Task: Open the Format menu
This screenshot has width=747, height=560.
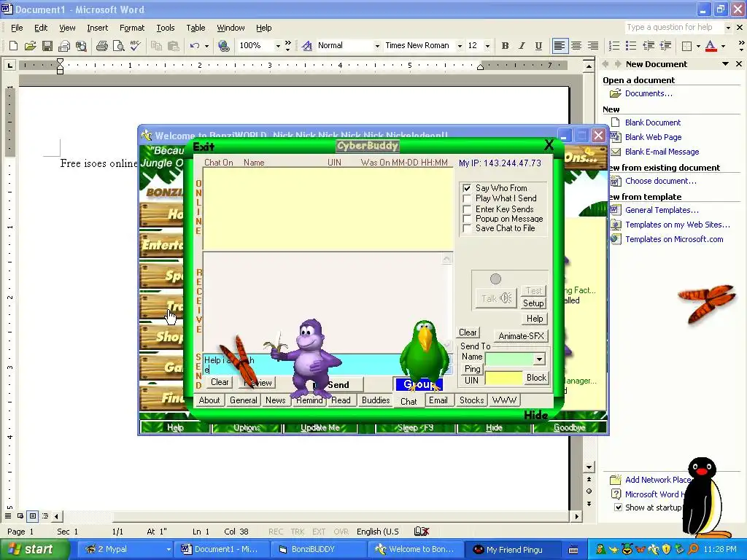Action: (x=132, y=28)
